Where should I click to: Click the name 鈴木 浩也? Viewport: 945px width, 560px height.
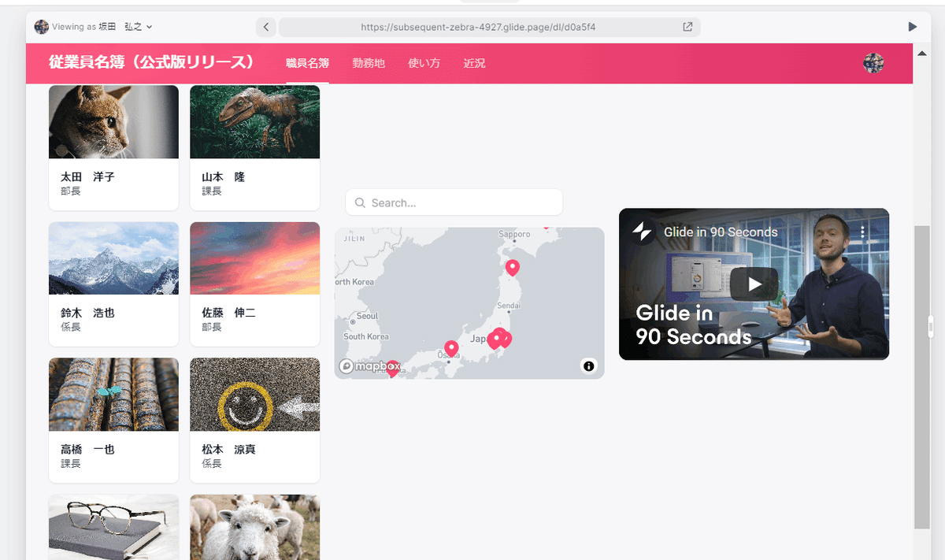87,313
